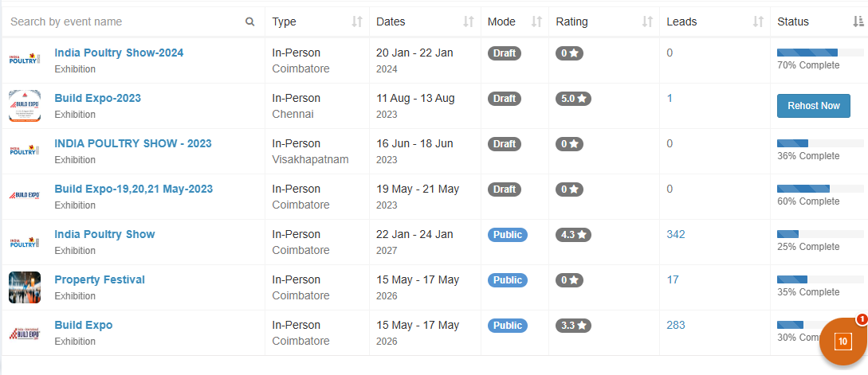Click the 5.0 star rating badge
The image size is (868, 375).
(573, 99)
